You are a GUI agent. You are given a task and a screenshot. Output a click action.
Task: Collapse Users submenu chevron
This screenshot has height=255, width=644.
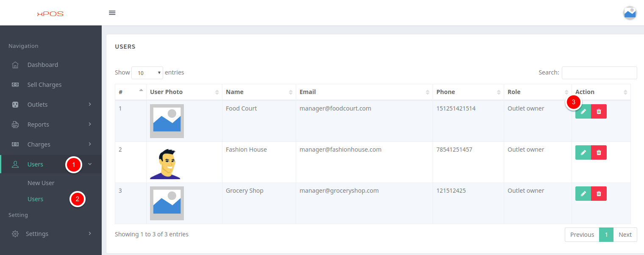coord(90,164)
